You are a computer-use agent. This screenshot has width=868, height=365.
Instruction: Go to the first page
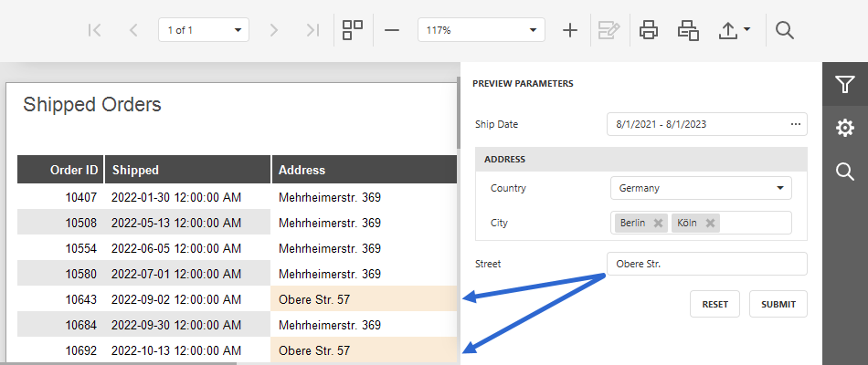click(x=95, y=30)
